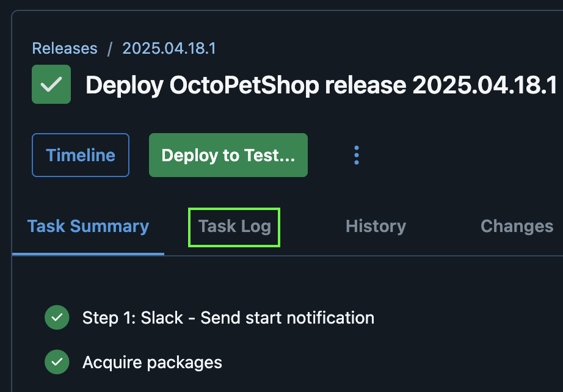Switch to the Task Log tab
This screenshot has width=563, height=392.
point(234,227)
